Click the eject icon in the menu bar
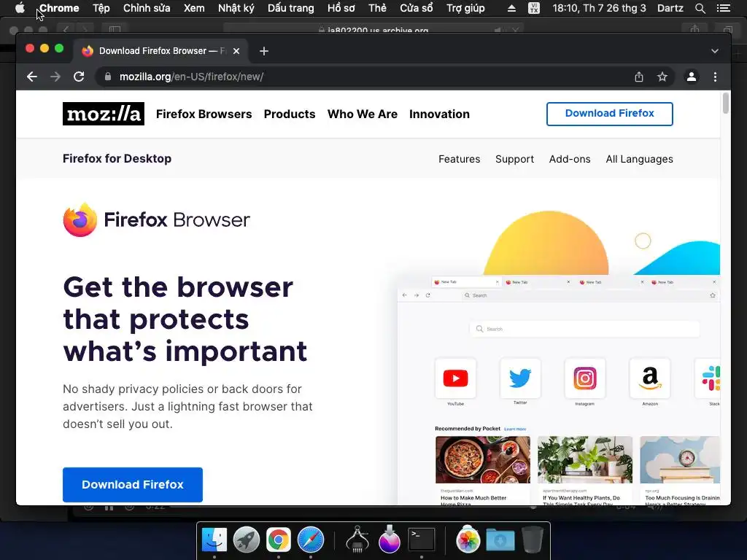 (511, 8)
